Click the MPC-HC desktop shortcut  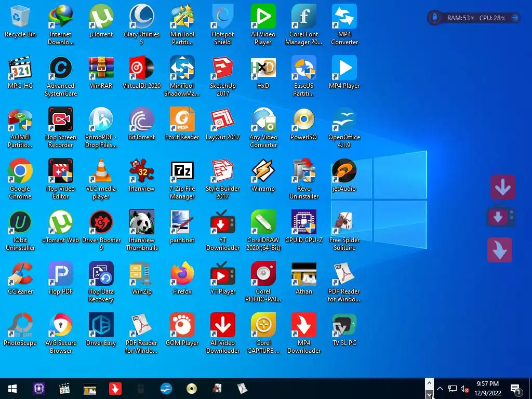coord(20,73)
